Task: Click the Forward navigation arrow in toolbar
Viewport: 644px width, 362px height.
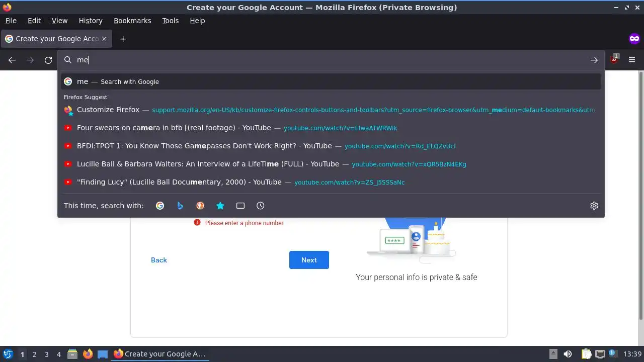Action: [x=30, y=60]
